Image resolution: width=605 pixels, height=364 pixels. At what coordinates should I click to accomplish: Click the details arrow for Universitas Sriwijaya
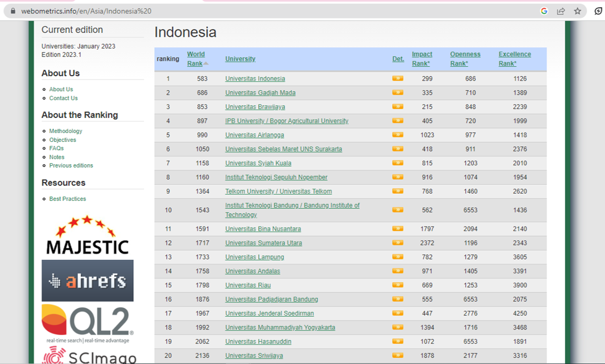397,355
